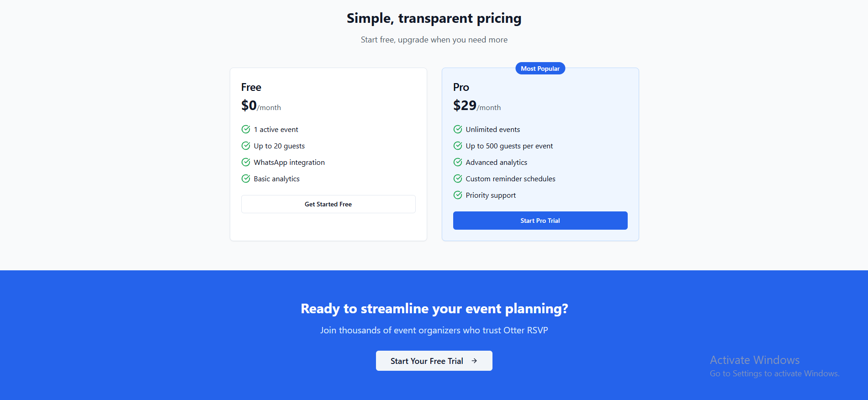Select the Most Popular badge

click(x=540, y=68)
